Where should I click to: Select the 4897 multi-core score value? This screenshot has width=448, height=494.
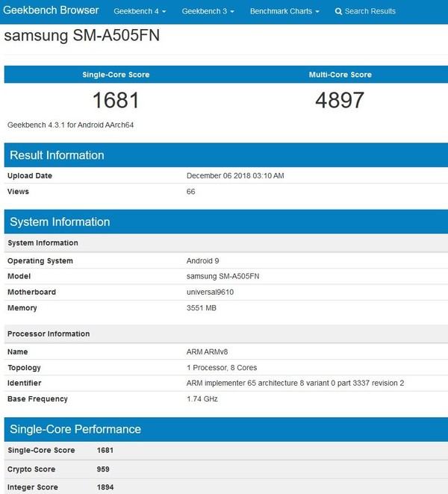pos(340,100)
